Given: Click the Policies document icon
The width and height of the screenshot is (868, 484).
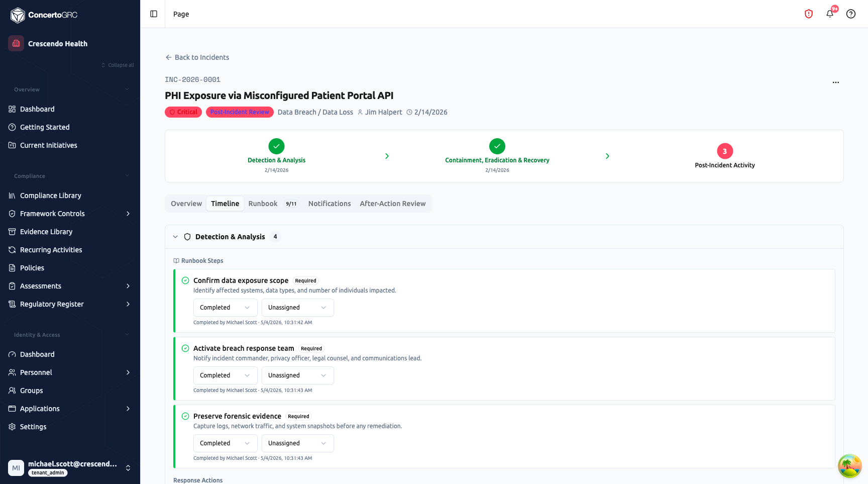Looking at the screenshot, I should point(12,268).
